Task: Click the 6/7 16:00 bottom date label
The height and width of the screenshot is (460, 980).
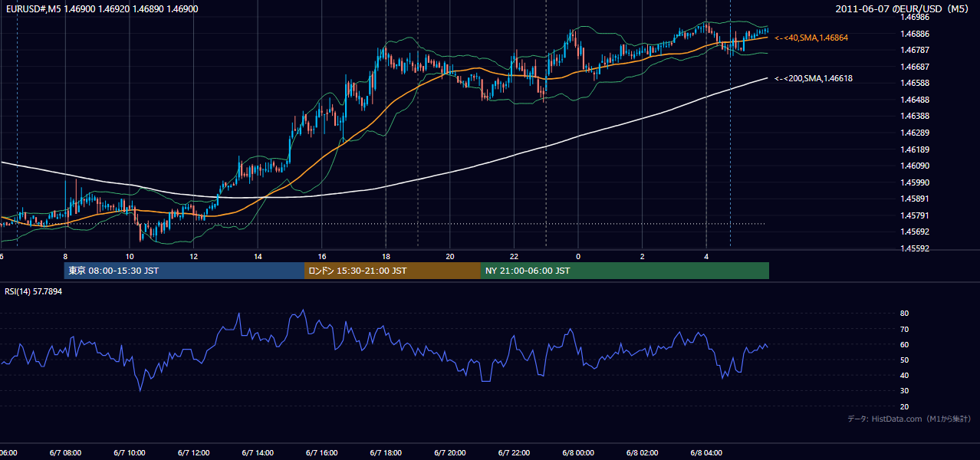Action: 322,453
